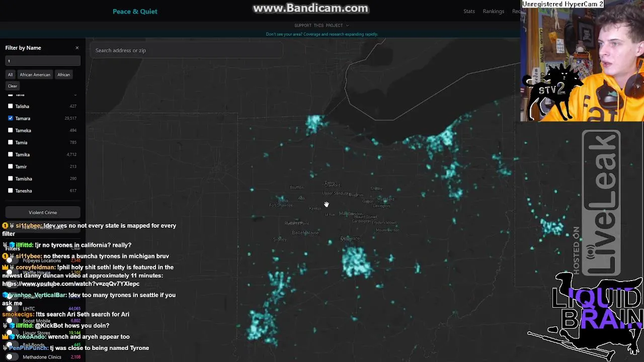Click the Upper Sandusky map label

(336, 193)
